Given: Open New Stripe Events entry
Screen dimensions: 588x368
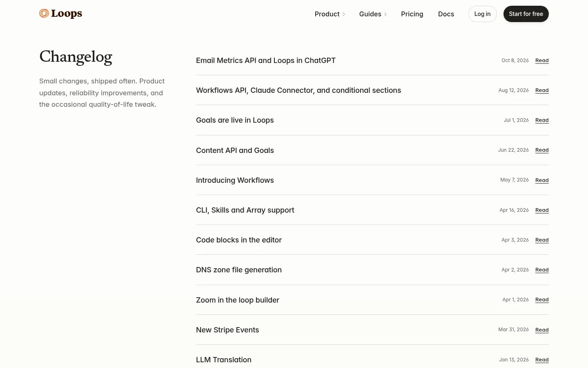Looking at the screenshot, I should pyautogui.click(x=227, y=330).
